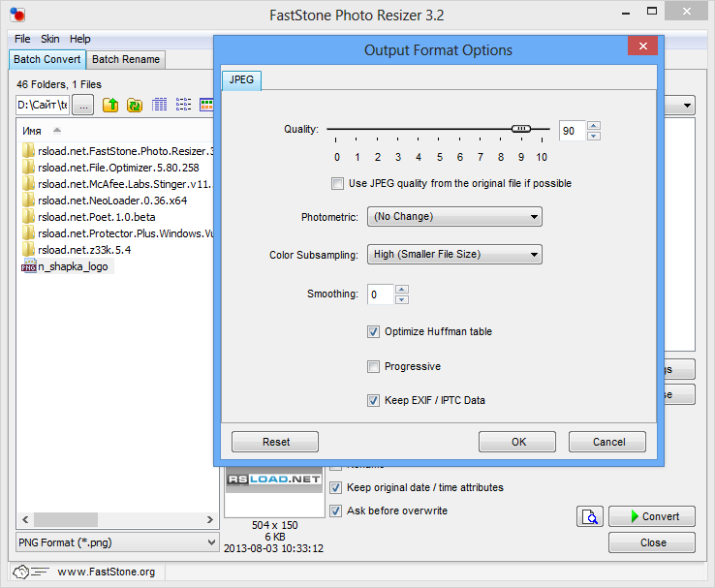
Task: Enable the Progressive checkbox
Action: coord(373,366)
